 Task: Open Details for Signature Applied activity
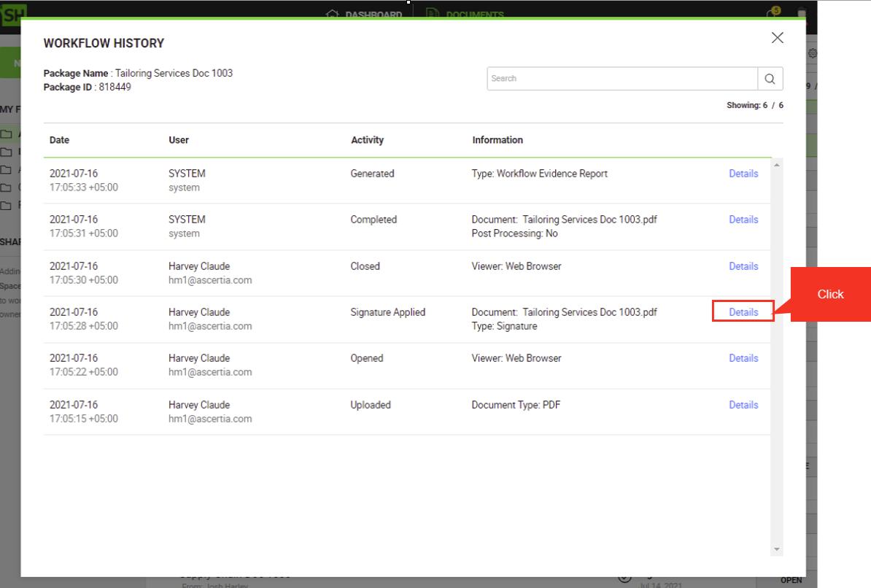point(743,312)
